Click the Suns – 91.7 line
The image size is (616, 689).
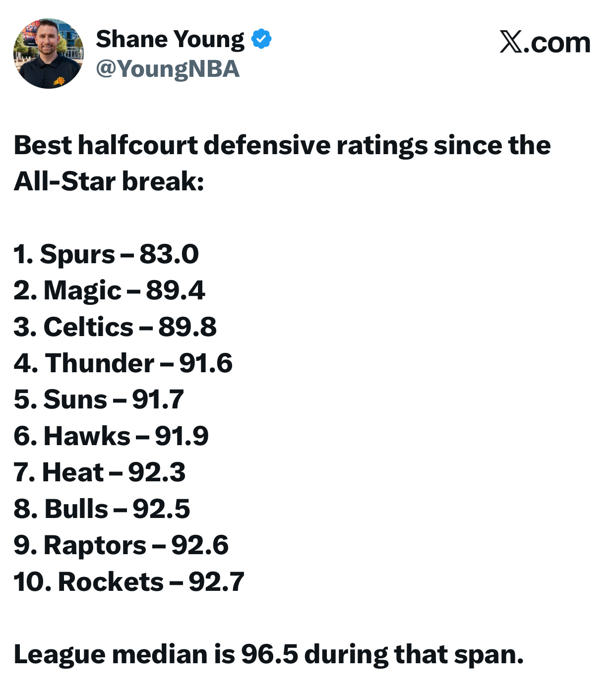pyautogui.click(x=99, y=400)
